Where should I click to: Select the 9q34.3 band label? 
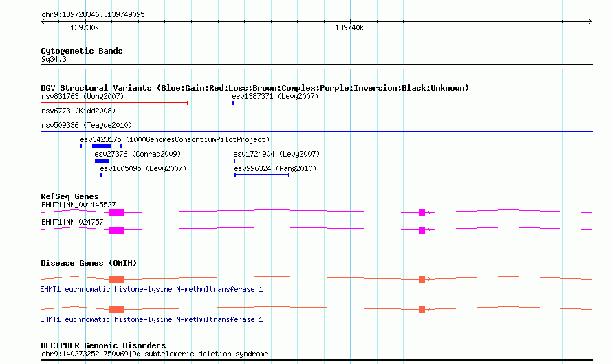(54, 59)
